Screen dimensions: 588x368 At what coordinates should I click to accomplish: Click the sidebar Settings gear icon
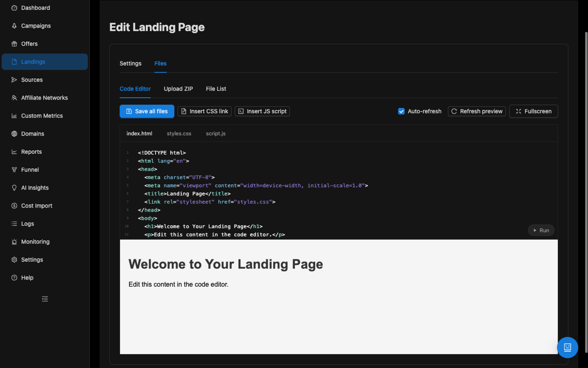point(14,260)
